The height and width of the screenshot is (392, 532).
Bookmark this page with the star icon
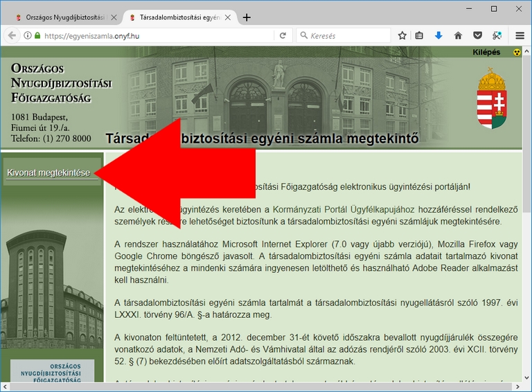[x=402, y=35]
